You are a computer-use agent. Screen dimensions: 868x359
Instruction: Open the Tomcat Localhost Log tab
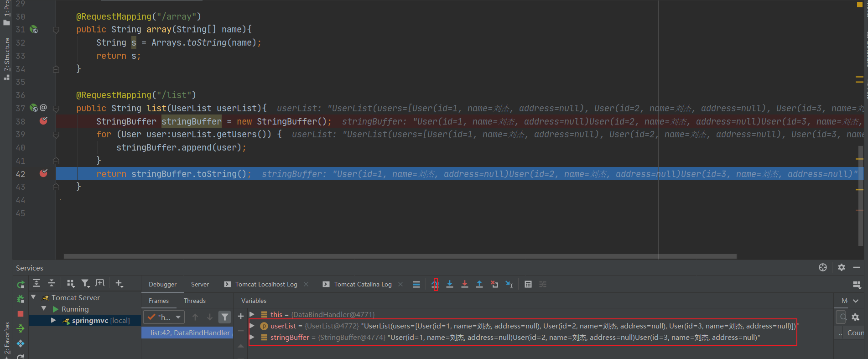pyautogui.click(x=266, y=284)
